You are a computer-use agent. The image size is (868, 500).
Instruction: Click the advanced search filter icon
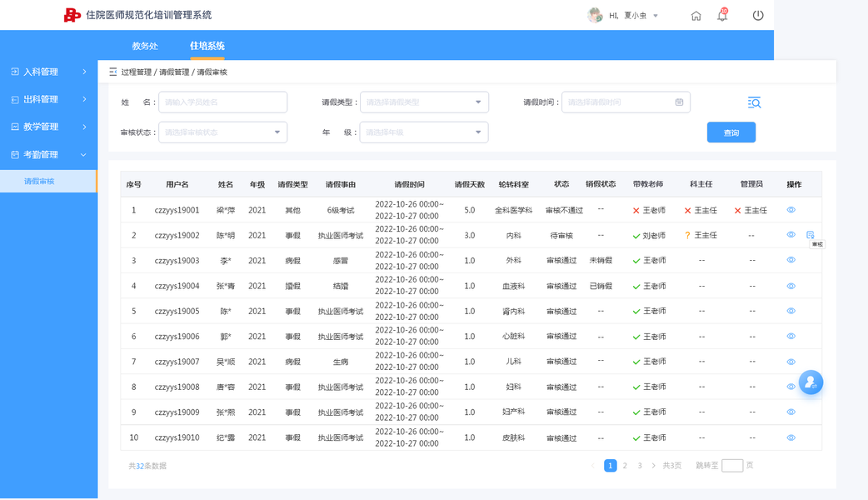pos(754,102)
